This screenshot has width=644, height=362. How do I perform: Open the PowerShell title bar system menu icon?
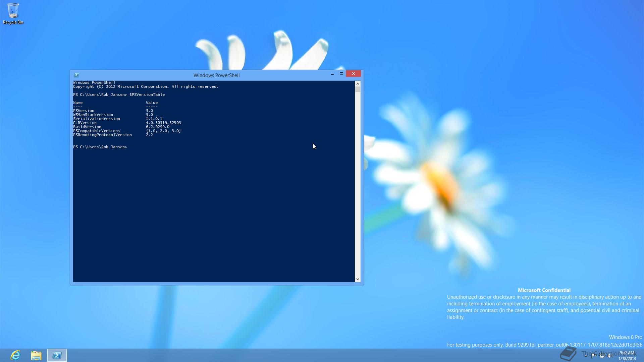(x=76, y=75)
